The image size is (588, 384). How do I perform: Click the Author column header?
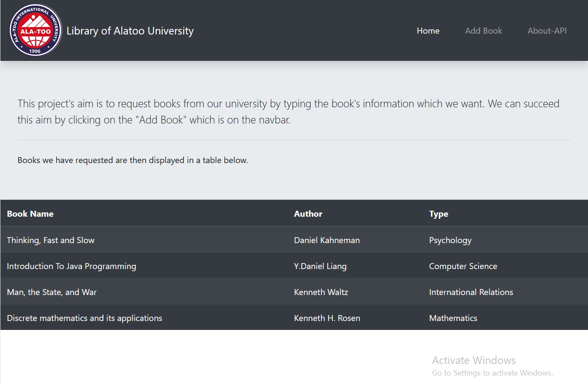pyautogui.click(x=308, y=214)
